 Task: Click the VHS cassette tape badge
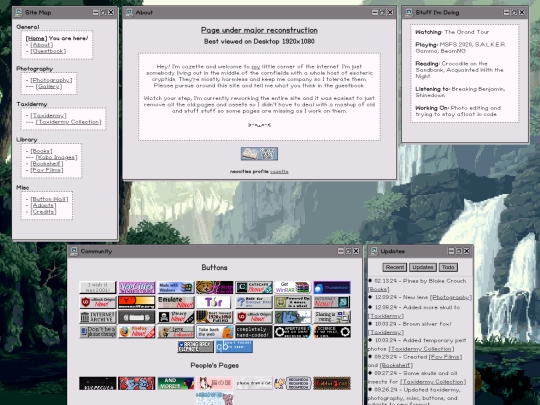(137, 317)
